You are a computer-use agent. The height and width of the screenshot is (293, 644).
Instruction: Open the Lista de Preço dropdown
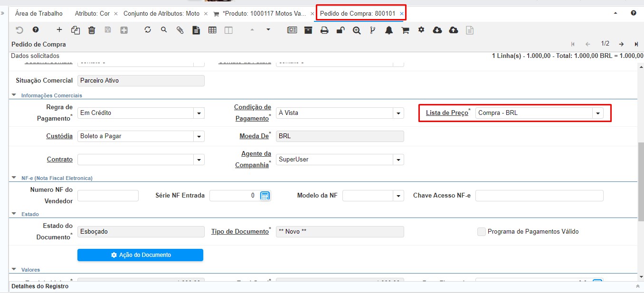click(597, 113)
